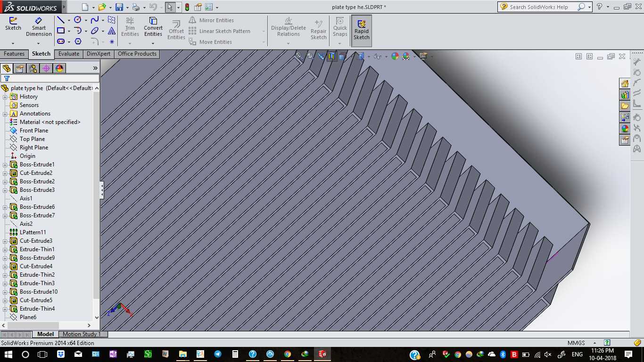Open Telegram from the Windows taskbar
644x362 pixels.
pos(218,354)
